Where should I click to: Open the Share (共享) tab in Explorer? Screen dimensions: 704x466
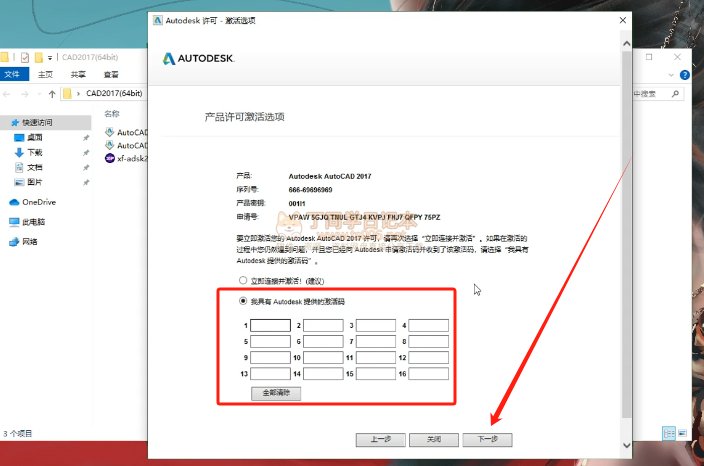(78, 75)
